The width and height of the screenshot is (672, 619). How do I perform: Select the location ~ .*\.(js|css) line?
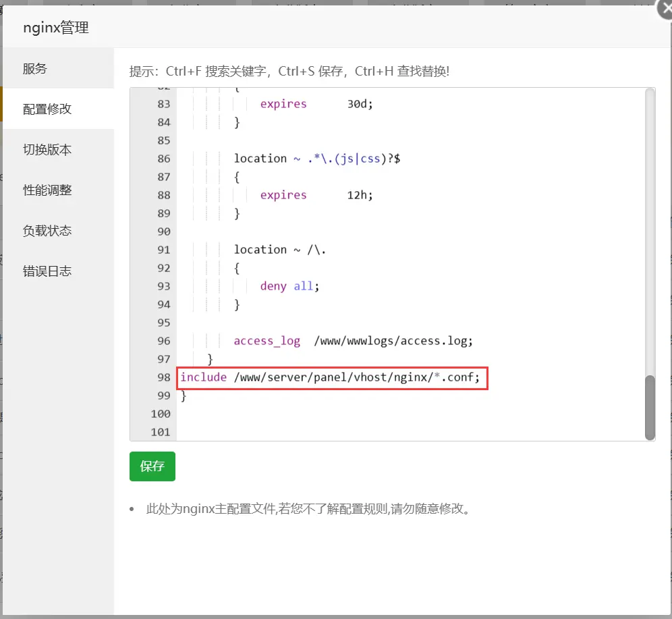pyautogui.click(x=317, y=158)
